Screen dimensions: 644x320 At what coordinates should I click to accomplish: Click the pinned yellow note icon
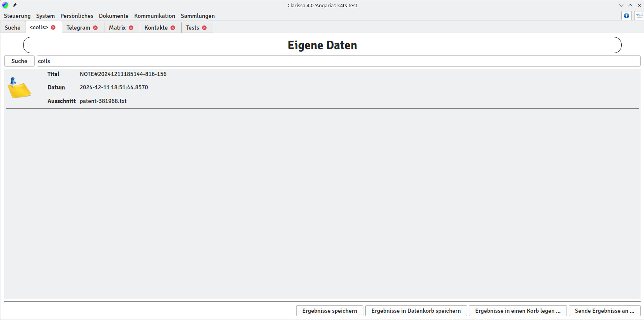(19, 88)
